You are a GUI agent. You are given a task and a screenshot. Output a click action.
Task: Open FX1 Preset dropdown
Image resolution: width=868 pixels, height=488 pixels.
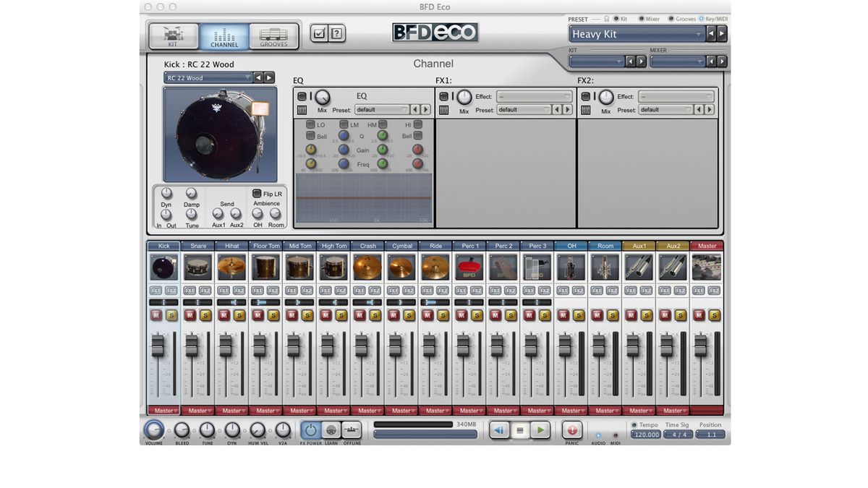tap(524, 110)
